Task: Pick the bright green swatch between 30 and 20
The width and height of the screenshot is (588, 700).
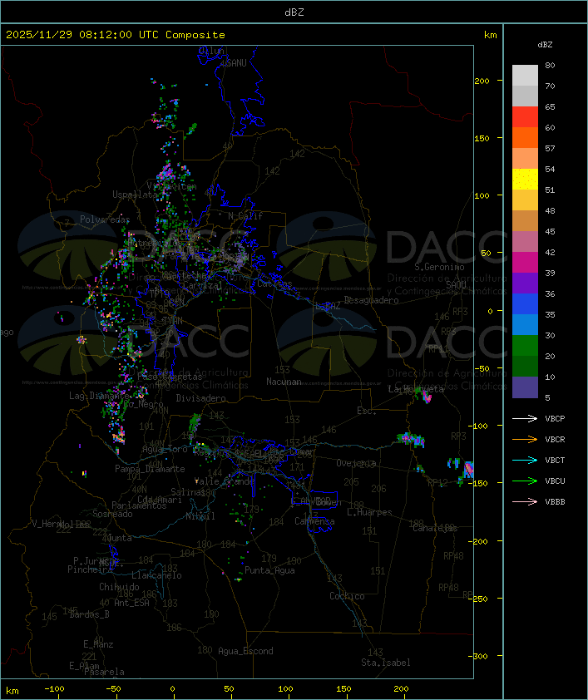Action: [x=525, y=346]
